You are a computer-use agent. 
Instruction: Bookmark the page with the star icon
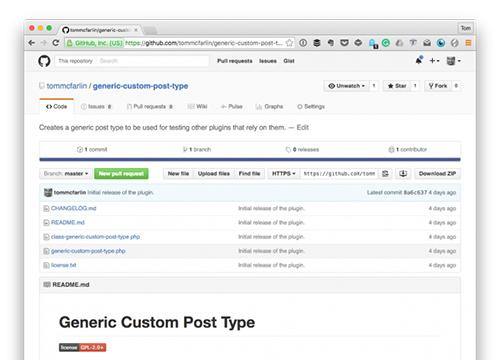tap(289, 43)
